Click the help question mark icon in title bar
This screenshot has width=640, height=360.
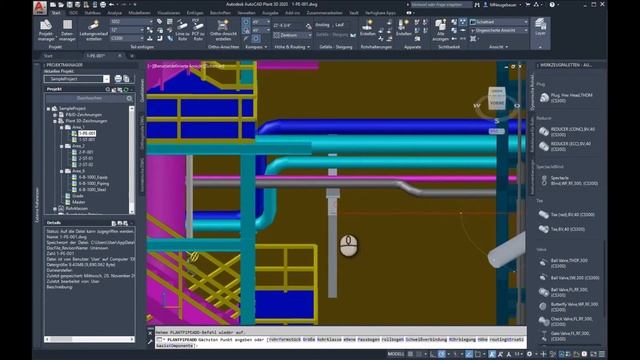pyautogui.click(x=552, y=4)
